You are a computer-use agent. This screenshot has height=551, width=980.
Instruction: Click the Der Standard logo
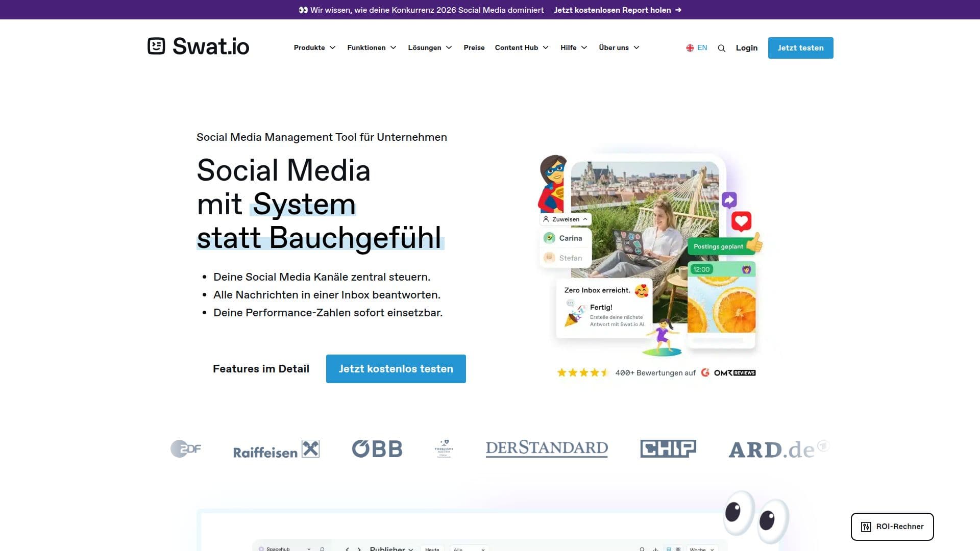point(547,448)
